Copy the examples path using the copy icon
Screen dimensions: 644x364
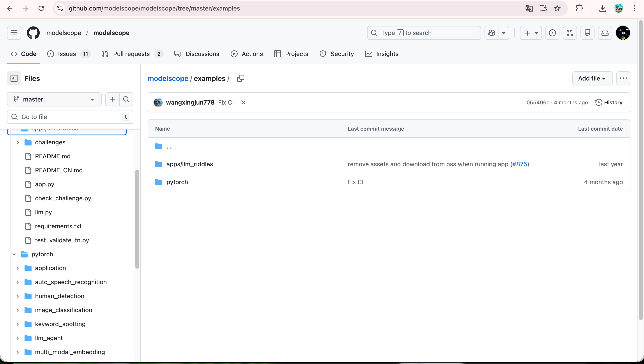[241, 78]
